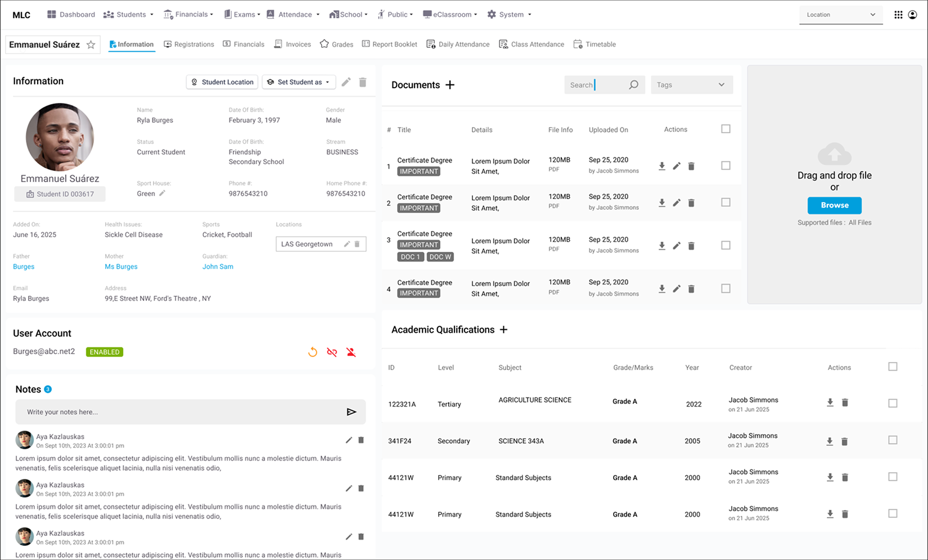Check the select-all checkbox in Documents header
This screenshot has height=560, width=928.
tap(726, 129)
